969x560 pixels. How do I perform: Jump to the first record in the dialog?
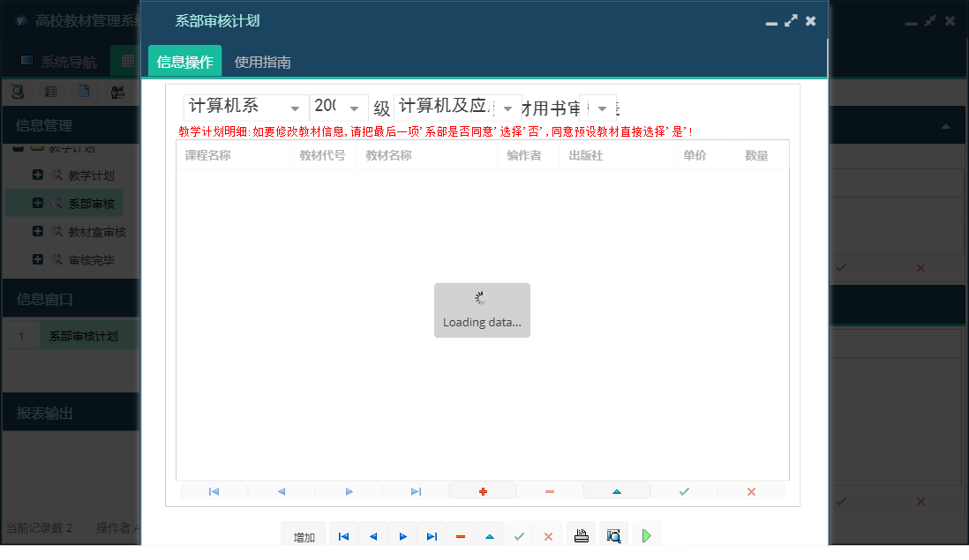coord(214,490)
